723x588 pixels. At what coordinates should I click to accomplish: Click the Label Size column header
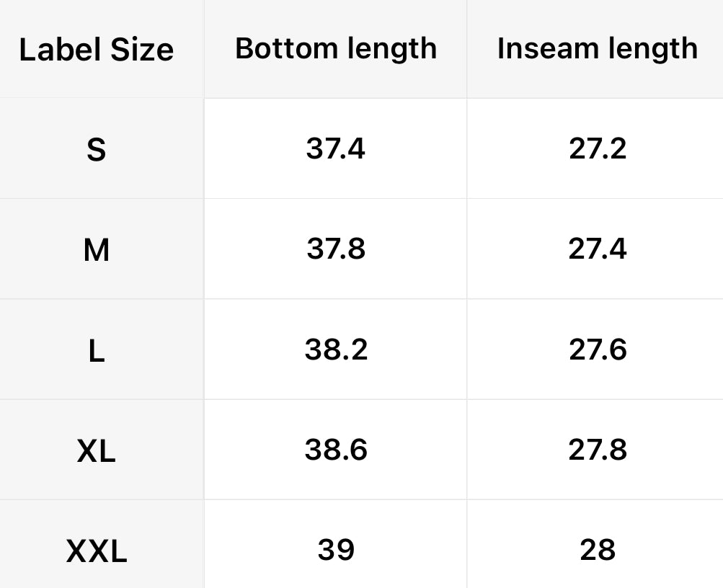(97, 50)
